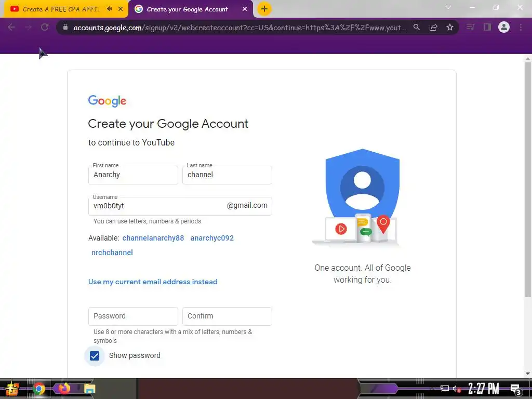This screenshot has height=399, width=532.
Task: Reload the current page
Action: [x=45, y=27]
